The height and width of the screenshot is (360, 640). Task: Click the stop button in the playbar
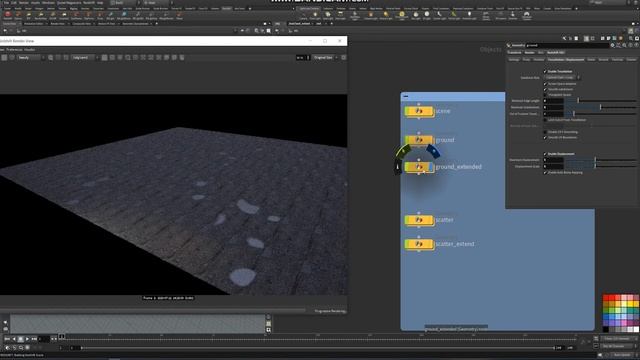tap(20, 339)
